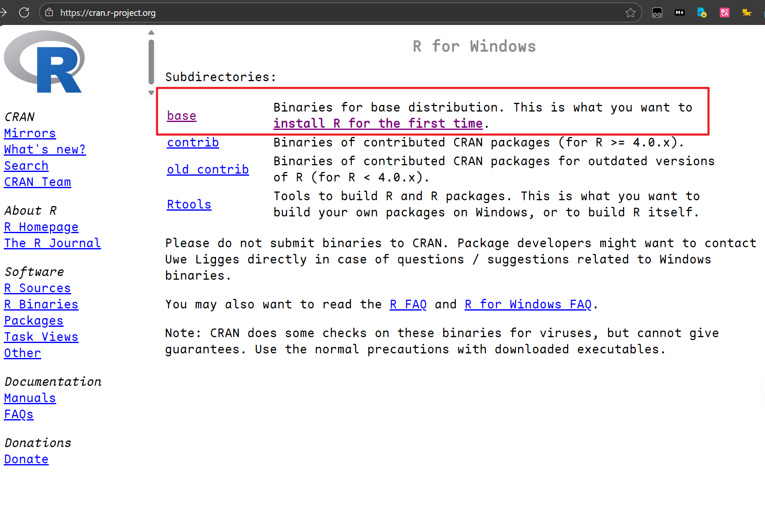The width and height of the screenshot is (765, 532).
Task: Click the forward navigation arrow
Action: 3,12
